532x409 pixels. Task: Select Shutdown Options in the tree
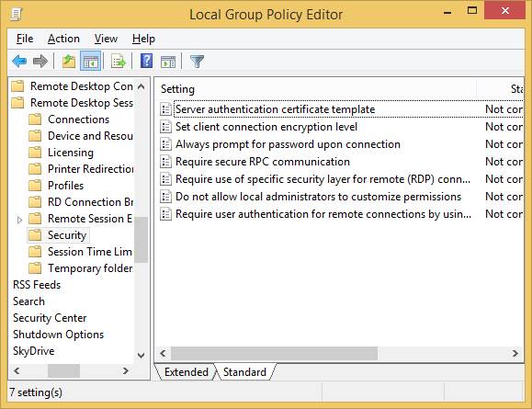point(59,335)
